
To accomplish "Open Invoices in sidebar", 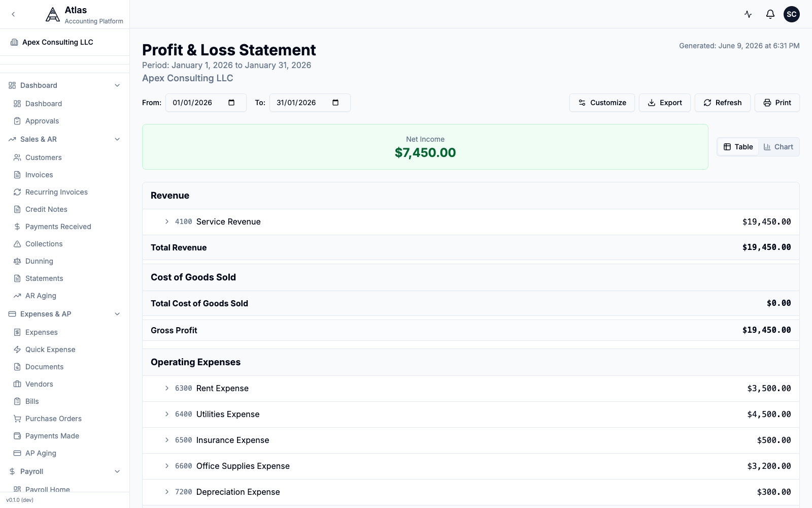I will coord(39,175).
